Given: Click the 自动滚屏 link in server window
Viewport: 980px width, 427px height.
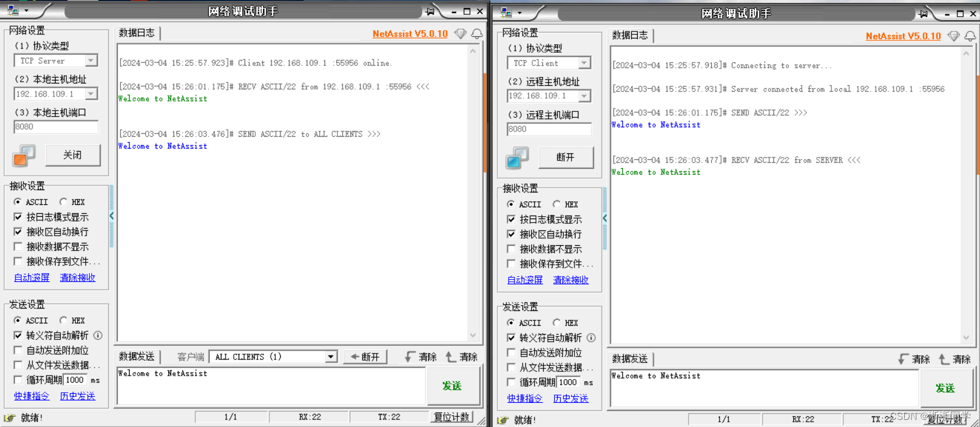Looking at the screenshot, I should 32,277.
